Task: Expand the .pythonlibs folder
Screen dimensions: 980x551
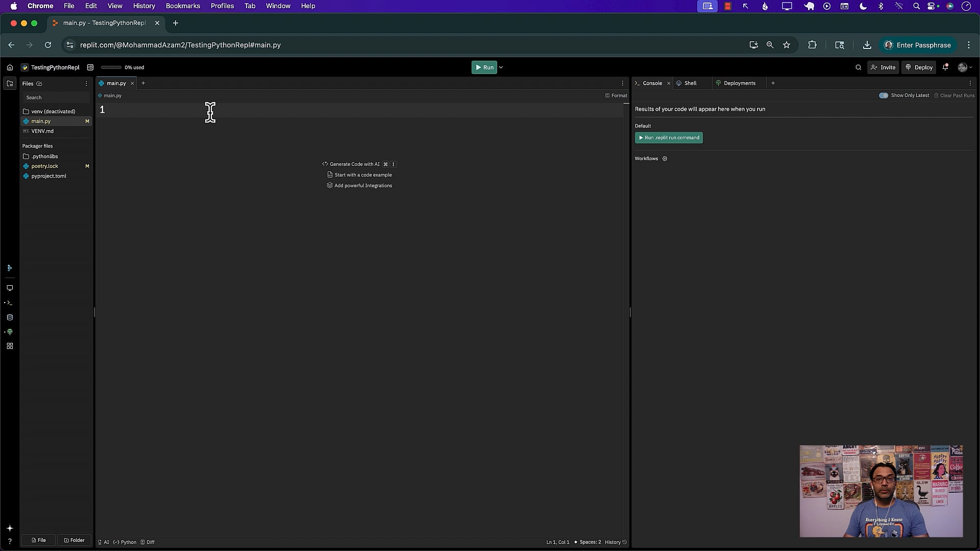Action: [56, 156]
